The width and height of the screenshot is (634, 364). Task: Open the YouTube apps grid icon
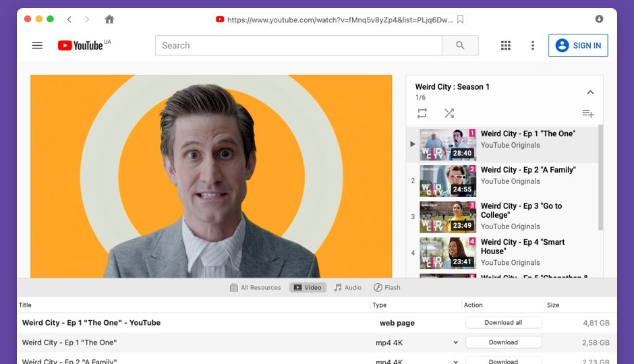point(505,45)
